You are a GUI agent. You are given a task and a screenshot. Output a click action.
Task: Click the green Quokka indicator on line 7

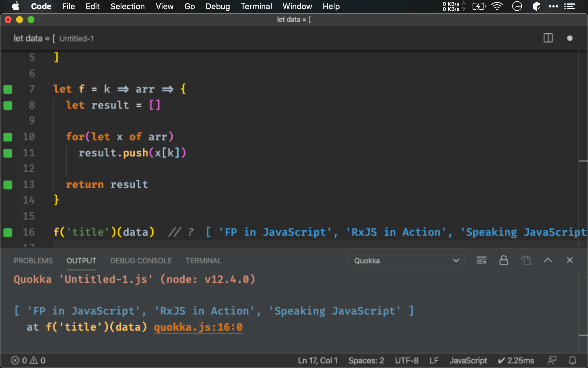pos(8,89)
